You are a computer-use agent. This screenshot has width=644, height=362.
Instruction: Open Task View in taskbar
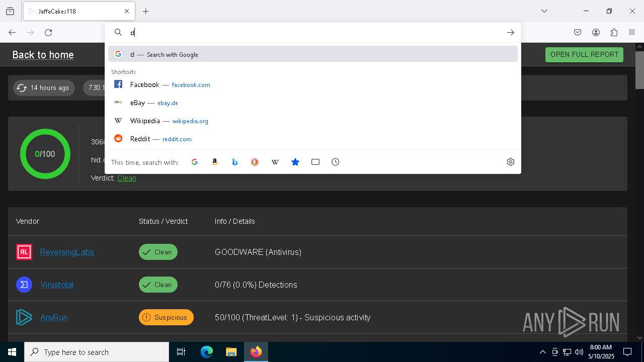click(181, 352)
